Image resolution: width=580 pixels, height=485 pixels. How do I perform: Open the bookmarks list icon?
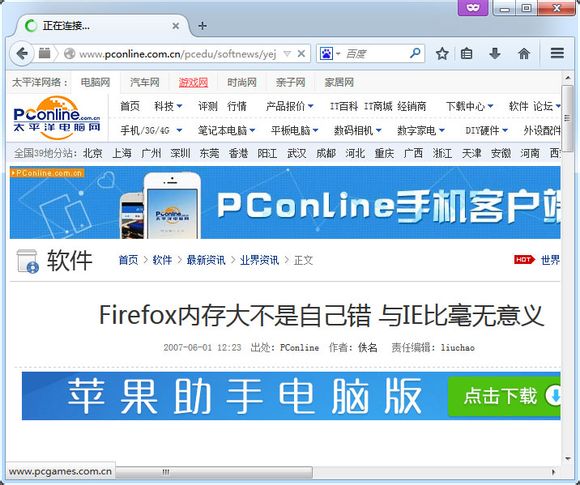[466, 54]
